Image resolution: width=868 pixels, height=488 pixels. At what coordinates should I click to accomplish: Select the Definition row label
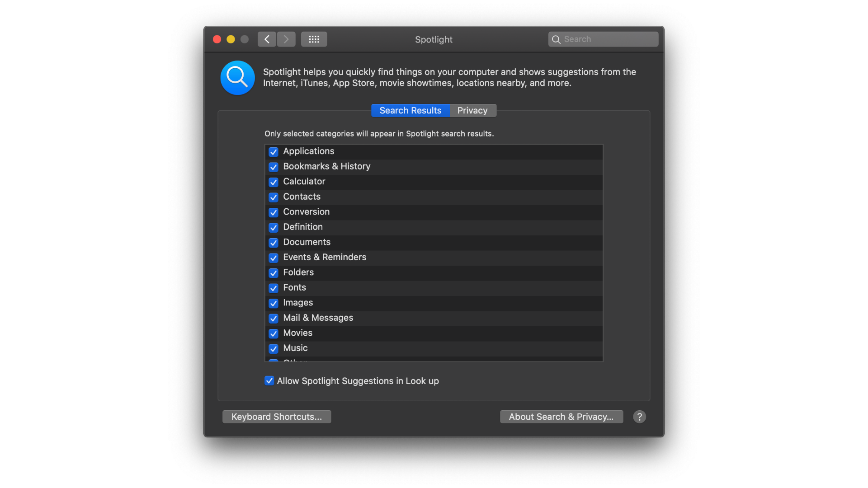coord(303,227)
